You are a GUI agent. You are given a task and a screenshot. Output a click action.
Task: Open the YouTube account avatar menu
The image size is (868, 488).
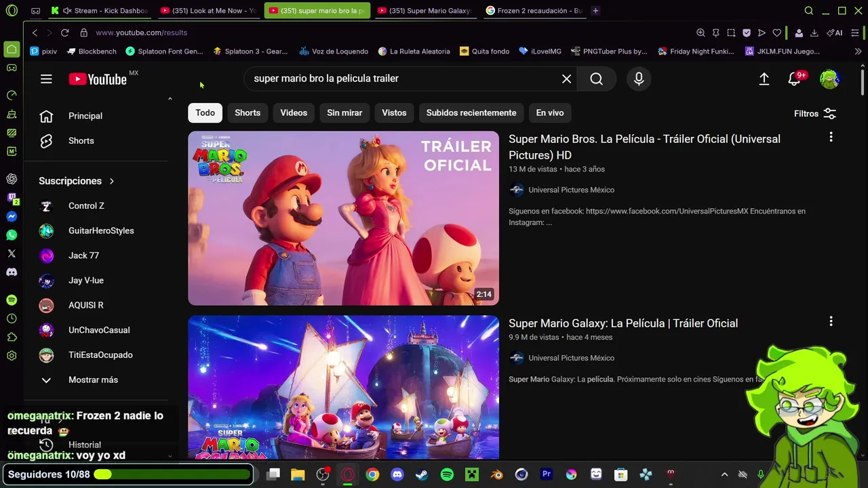coord(829,79)
